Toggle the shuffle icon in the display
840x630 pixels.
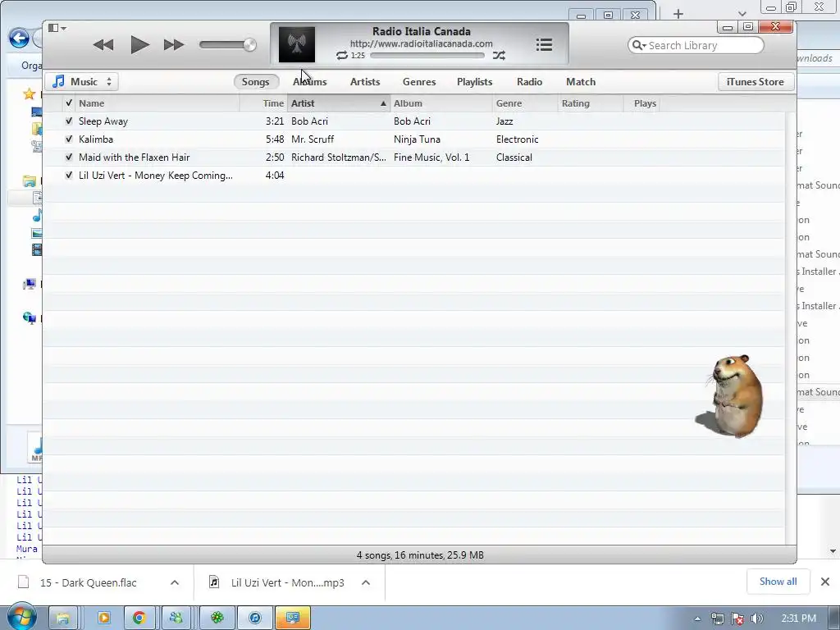point(499,55)
